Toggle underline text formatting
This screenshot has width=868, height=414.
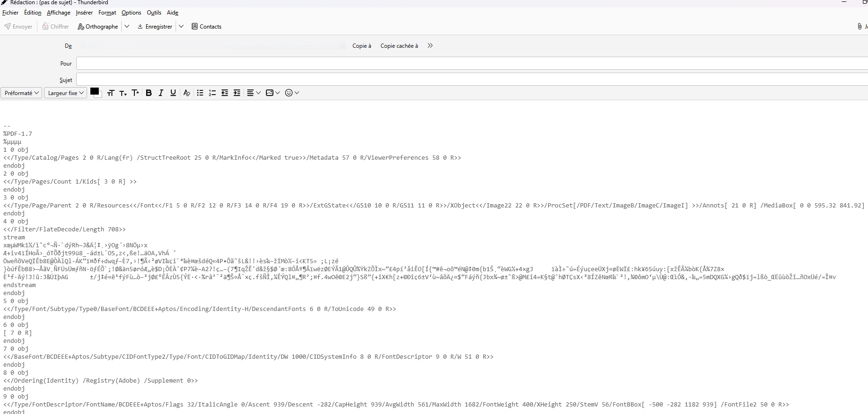click(x=173, y=93)
